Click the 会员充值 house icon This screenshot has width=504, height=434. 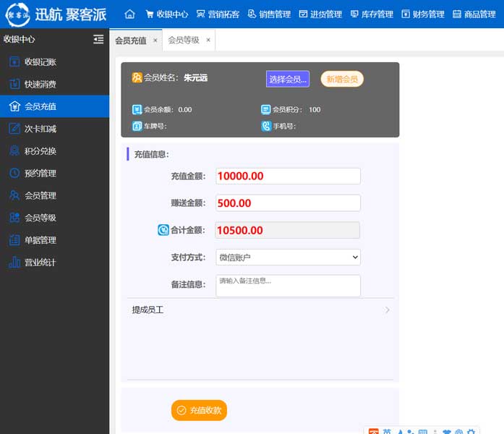(x=14, y=106)
